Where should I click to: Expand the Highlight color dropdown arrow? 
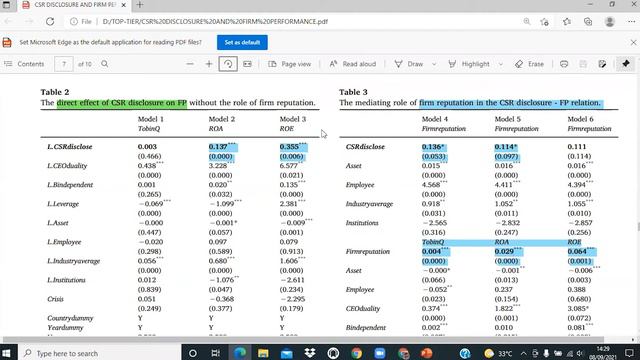[501, 64]
